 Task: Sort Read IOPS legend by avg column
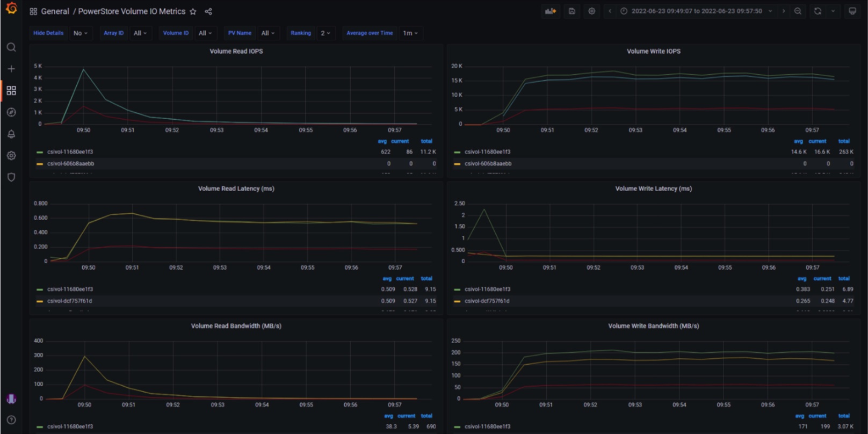coord(382,141)
